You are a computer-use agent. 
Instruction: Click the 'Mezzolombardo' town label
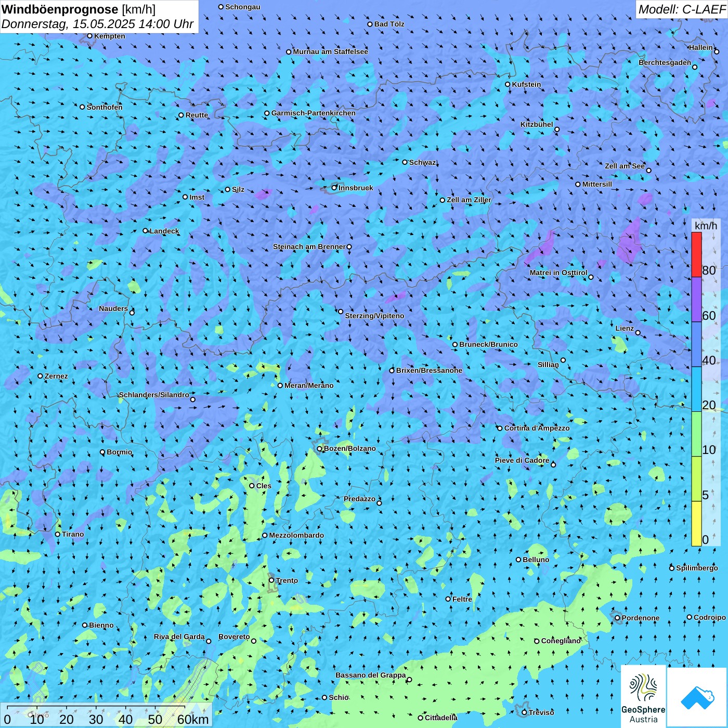(296, 536)
